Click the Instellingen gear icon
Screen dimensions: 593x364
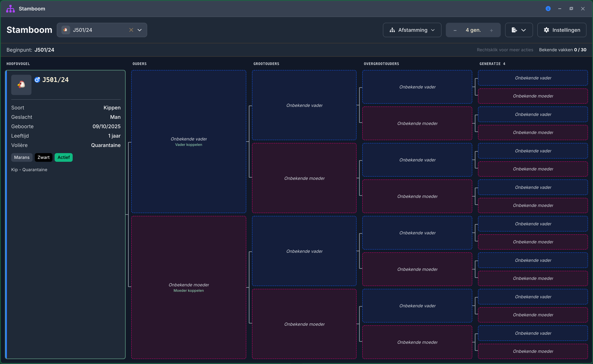(546, 30)
